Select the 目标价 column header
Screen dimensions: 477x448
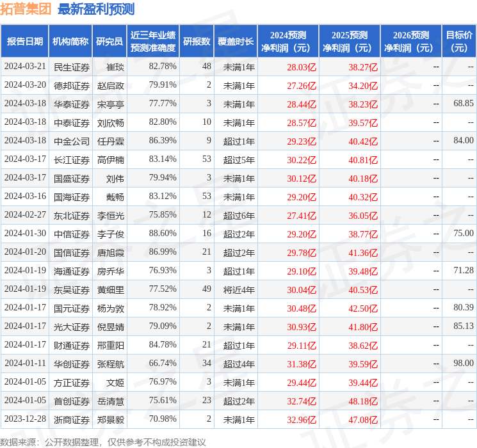(459, 42)
